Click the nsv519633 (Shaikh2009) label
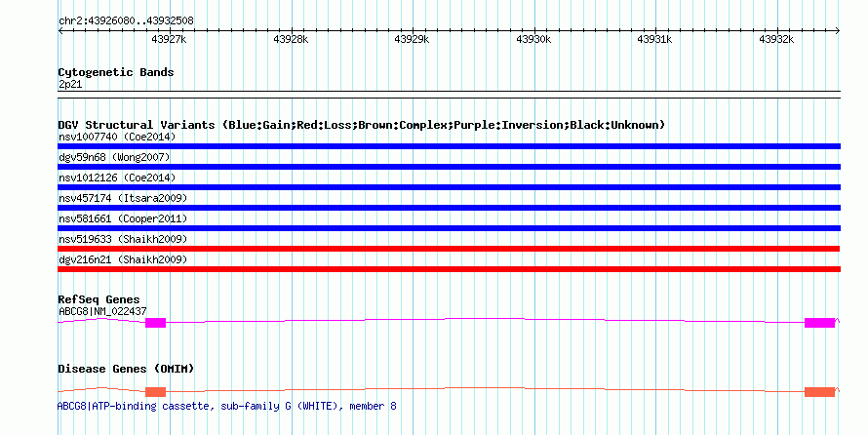Screen dimensions: 868x435 coord(123,239)
